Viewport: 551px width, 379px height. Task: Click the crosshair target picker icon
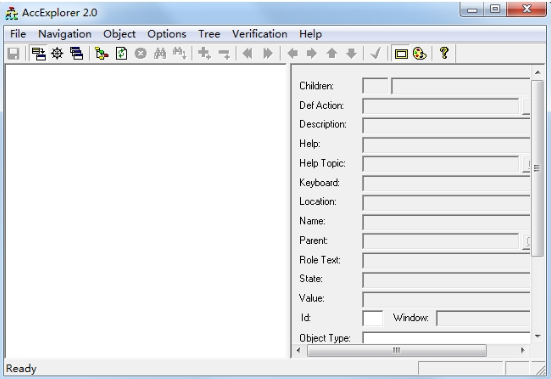[x=57, y=54]
